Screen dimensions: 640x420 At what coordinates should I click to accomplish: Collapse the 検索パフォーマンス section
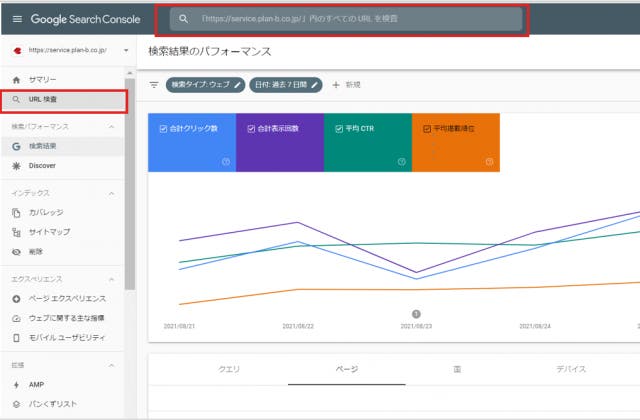point(111,127)
